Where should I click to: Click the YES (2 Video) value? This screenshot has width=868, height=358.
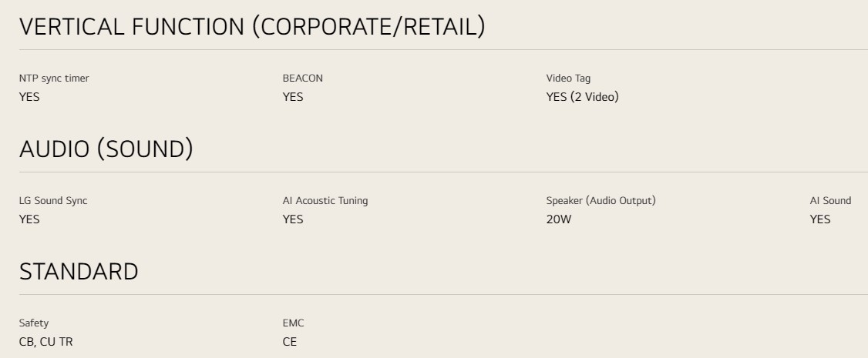tap(582, 97)
